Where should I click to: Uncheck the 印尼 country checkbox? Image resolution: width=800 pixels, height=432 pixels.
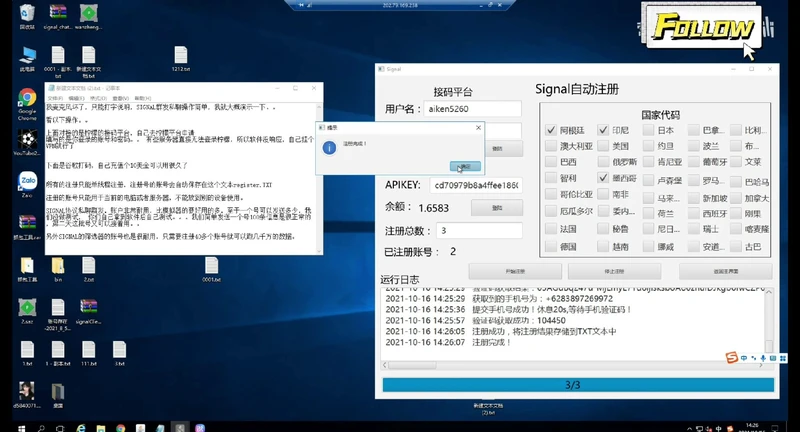(x=603, y=130)
